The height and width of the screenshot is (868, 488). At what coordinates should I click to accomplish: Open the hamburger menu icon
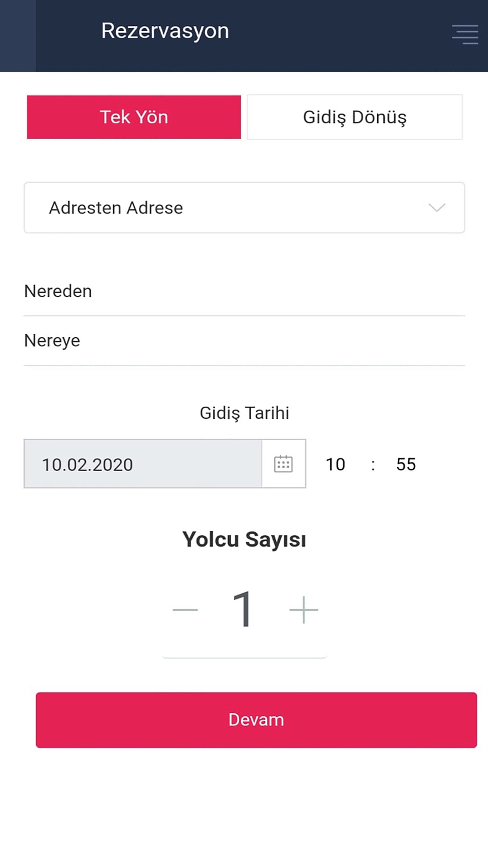pos(465,34)
